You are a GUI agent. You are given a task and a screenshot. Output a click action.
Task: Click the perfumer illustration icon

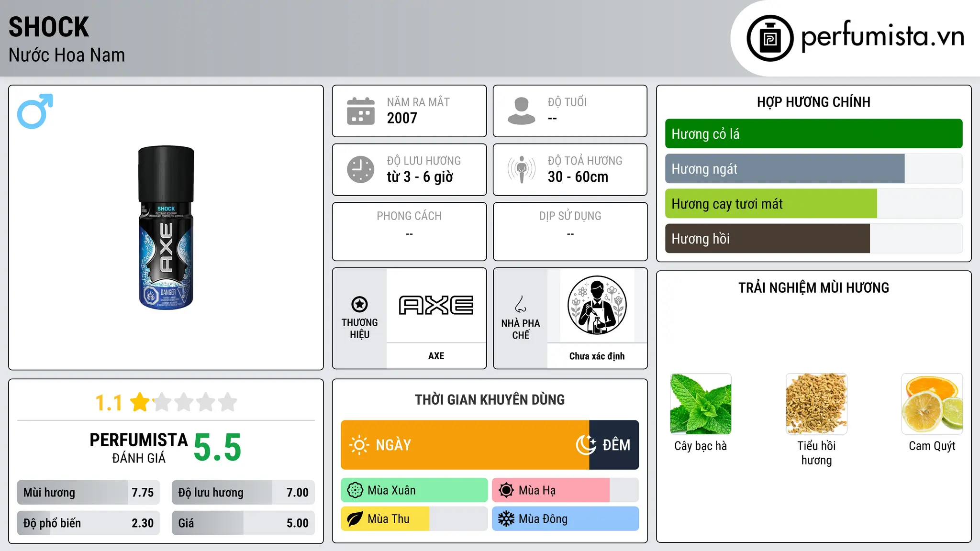pos(597,305)
